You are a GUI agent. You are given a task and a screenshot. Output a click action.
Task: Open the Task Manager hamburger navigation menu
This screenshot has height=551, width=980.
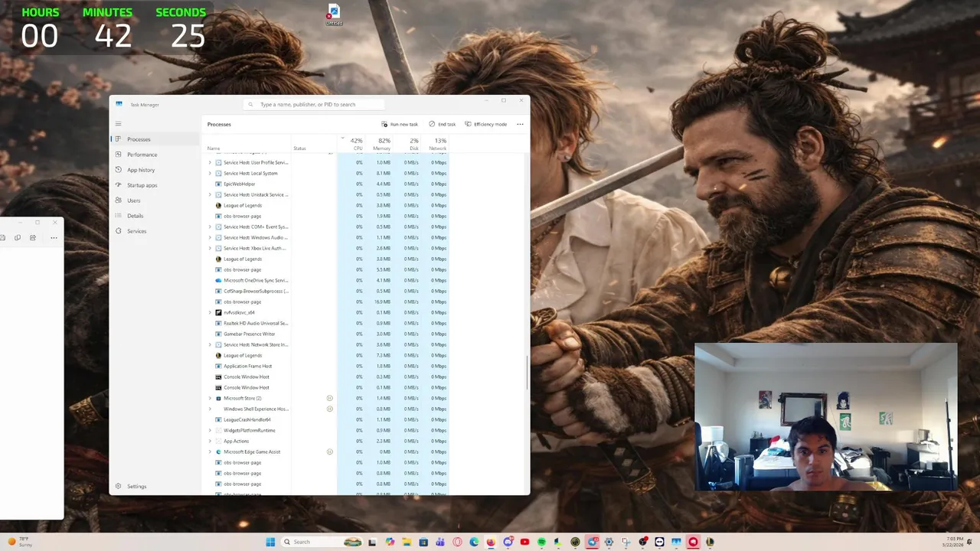(x=118, y=123)
